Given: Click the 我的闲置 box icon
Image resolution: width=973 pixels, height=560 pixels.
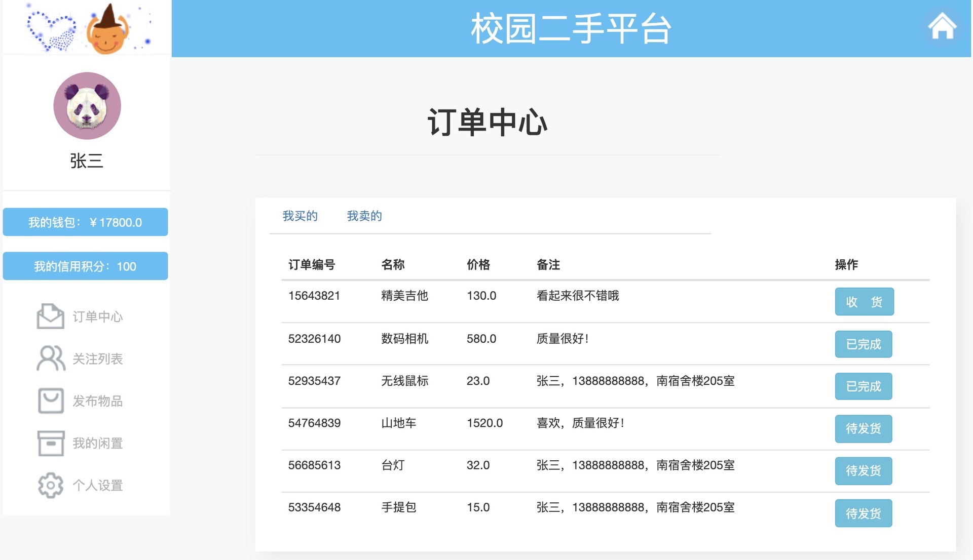Looking at the screenshot, I should [50, 444].
